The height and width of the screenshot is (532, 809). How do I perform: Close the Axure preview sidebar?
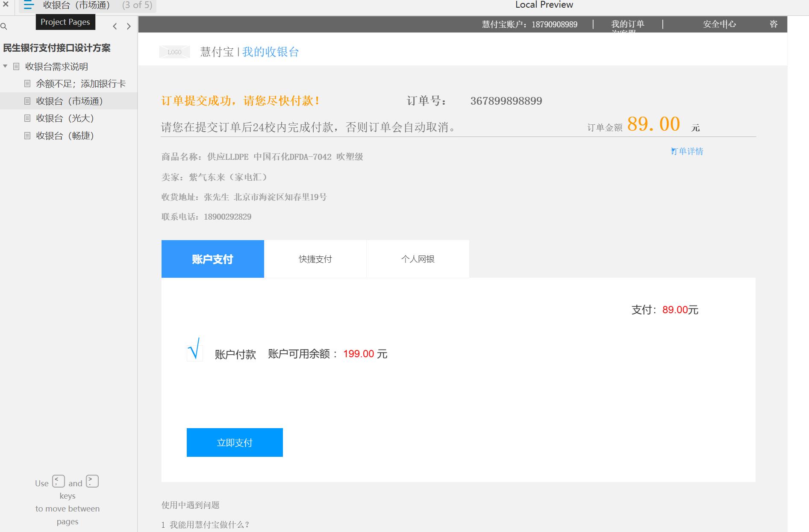pyautogui.click(x=6, y=5)
